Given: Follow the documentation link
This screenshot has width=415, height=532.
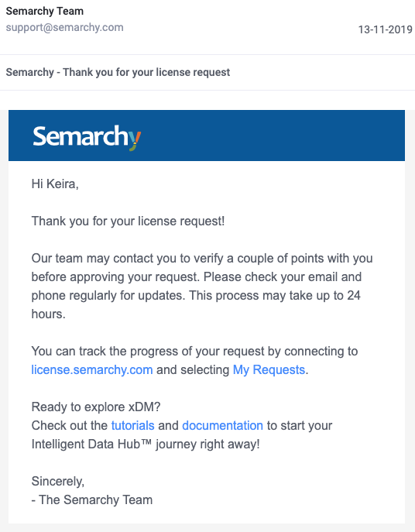Looking at the screenshot, I should 223,425.
